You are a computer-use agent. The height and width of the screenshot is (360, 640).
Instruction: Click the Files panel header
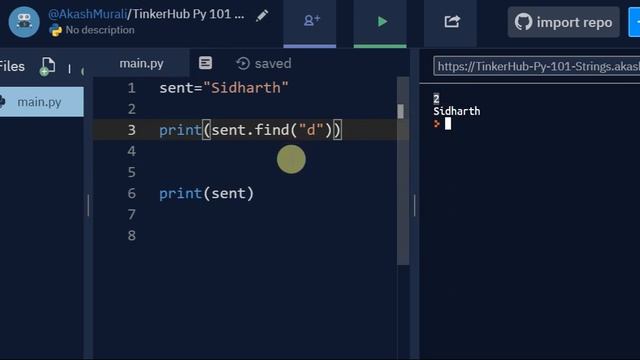pyautogui.click(x=12, y=66)
